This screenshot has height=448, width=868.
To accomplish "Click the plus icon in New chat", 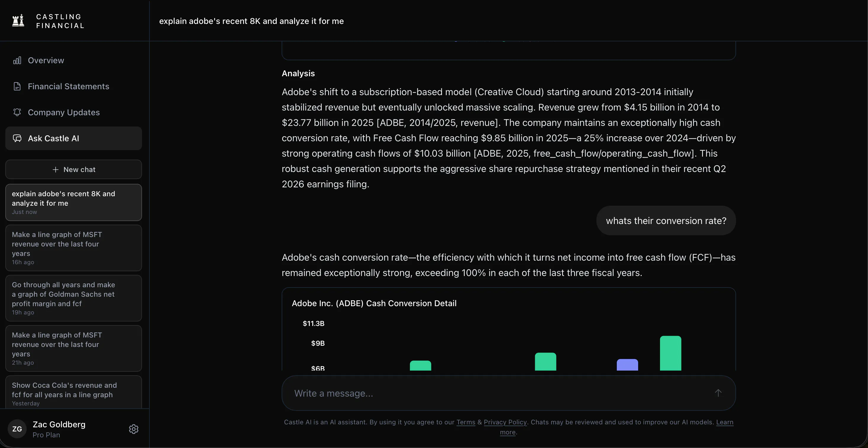I will coord(56,170).
